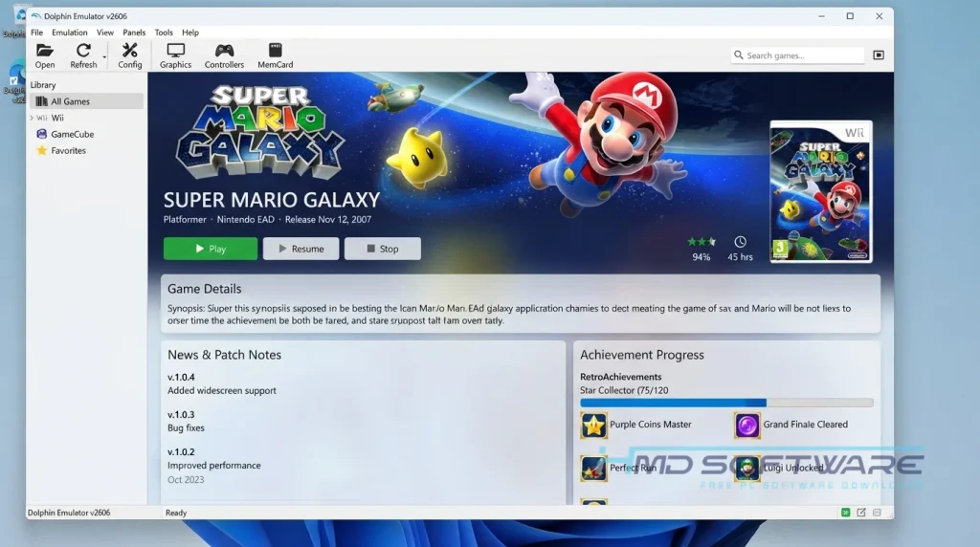The width and height of the screenshot is (980, 547).
Task: Click the Perfect Run achievement badge
Action: point(593,469)
